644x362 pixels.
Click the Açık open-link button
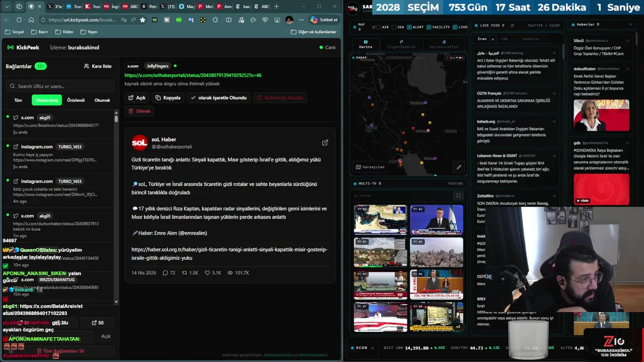[x=137, y=98]
